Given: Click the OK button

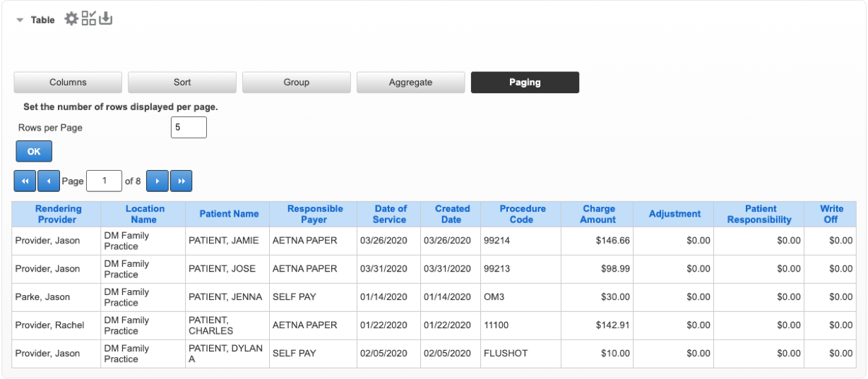Looking at the screenshot, I should [34, 152].
